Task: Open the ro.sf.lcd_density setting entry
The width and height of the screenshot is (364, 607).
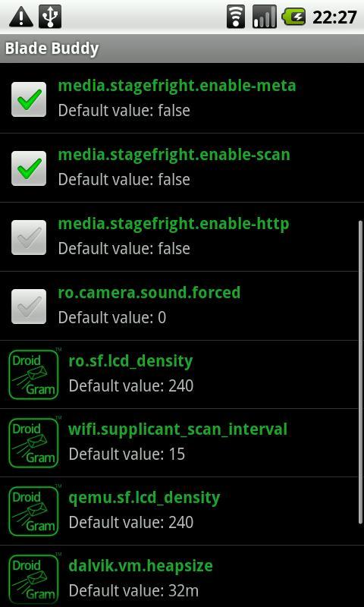Action: point(182,374)
